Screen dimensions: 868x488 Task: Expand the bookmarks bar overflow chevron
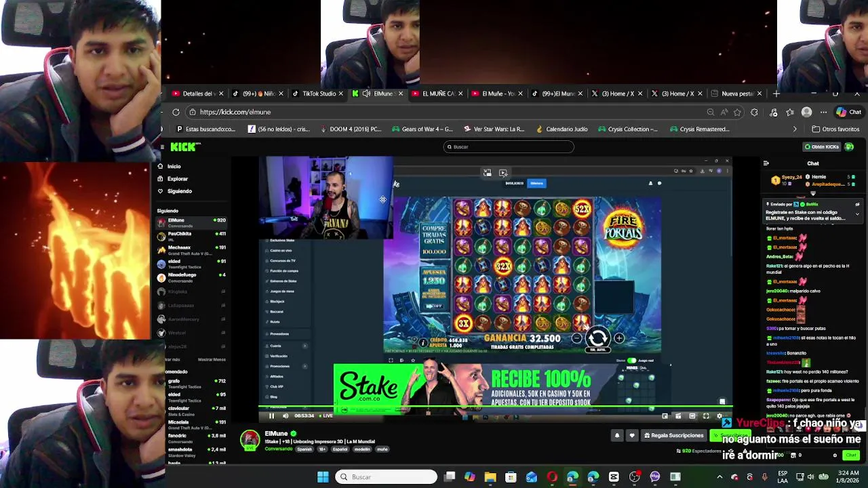(795, 129)
